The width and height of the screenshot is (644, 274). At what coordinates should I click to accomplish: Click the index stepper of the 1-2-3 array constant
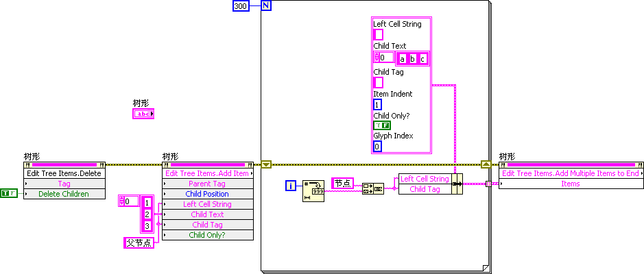[x=122, y=201]
